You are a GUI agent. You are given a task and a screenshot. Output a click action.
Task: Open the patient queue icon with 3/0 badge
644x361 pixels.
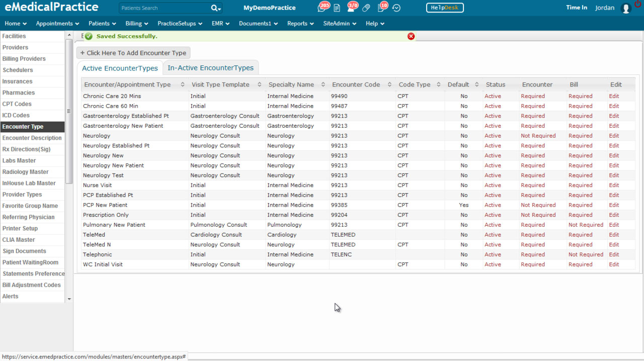tap(351, 8)
